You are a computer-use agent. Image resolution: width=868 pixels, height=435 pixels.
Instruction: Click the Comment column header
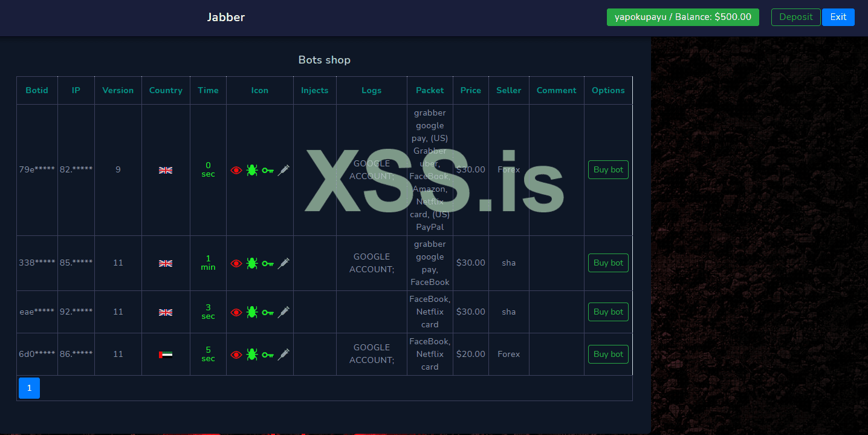pos(557,90)
